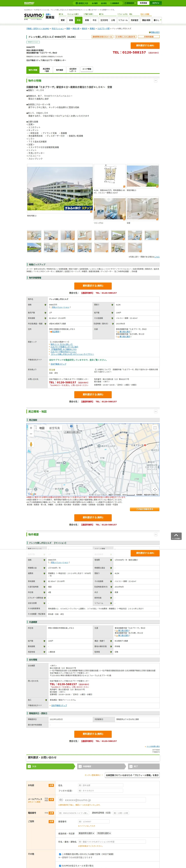Collapse the 周辺環境・地図 section
The width and height of the screenshot is (186, 868).
click(x=156, y=411)
